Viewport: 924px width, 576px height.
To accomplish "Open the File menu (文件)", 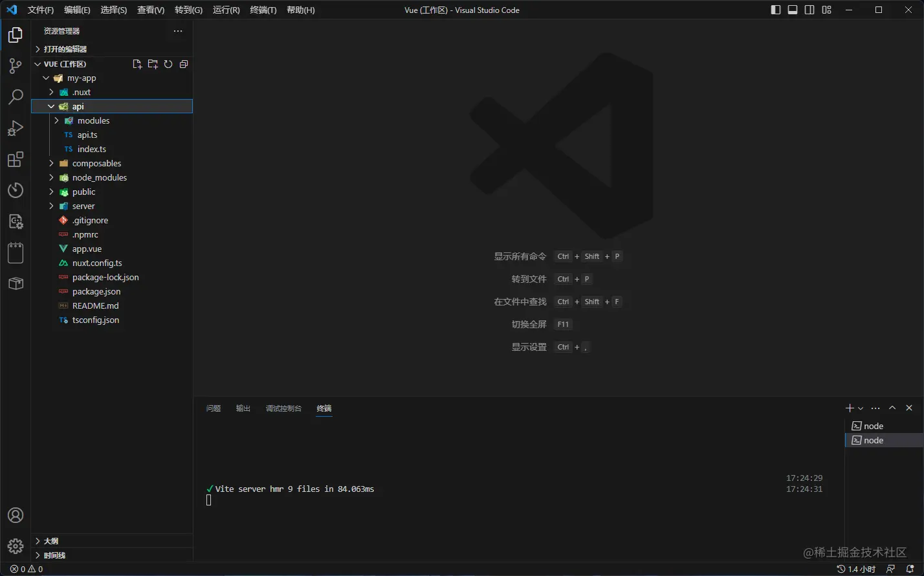I will pos(41,10).
